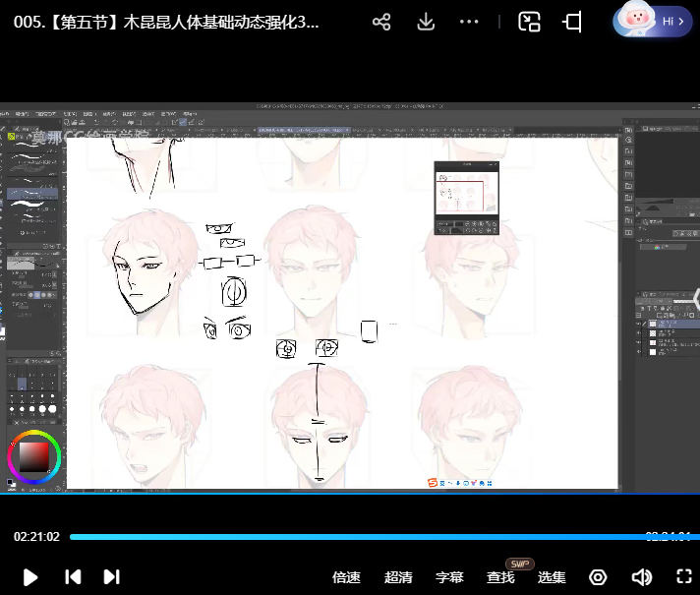Skip to the next video
Image resolution: width=700 pixels, height=595 pixels.
[x=111, y=577]
